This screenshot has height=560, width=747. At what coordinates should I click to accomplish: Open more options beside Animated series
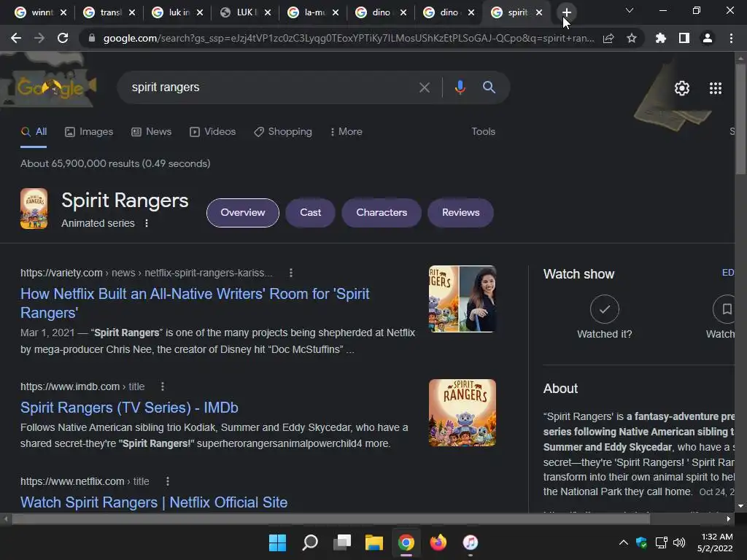point(147,223)
